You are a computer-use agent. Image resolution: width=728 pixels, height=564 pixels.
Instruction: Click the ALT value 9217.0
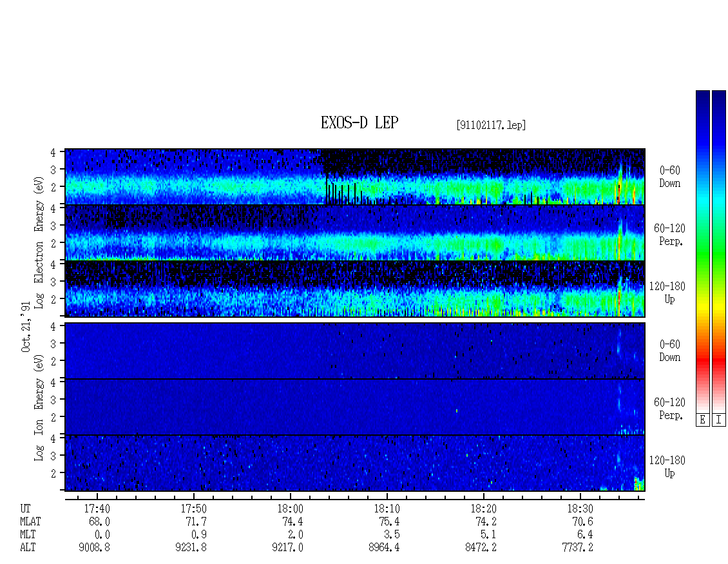click(x=287, y=548)
